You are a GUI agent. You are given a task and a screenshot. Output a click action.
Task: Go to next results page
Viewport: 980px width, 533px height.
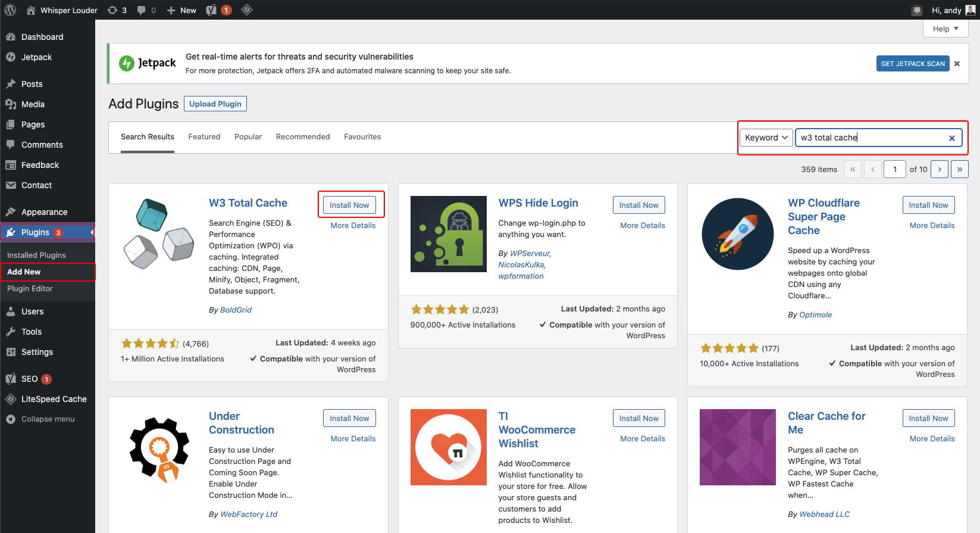[940, 169]
